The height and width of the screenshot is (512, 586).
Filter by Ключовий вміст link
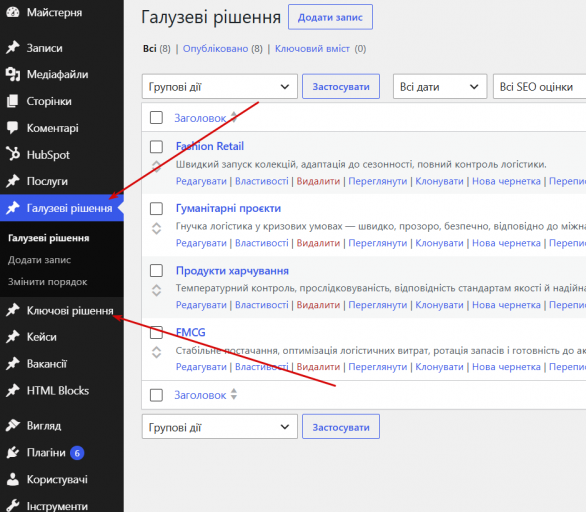312,49
